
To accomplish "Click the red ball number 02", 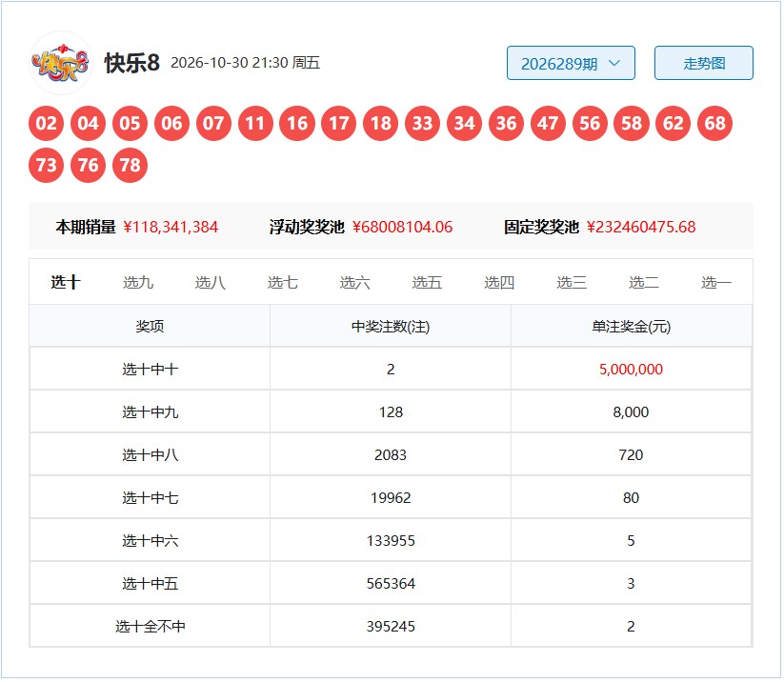I will click(46, 124).
